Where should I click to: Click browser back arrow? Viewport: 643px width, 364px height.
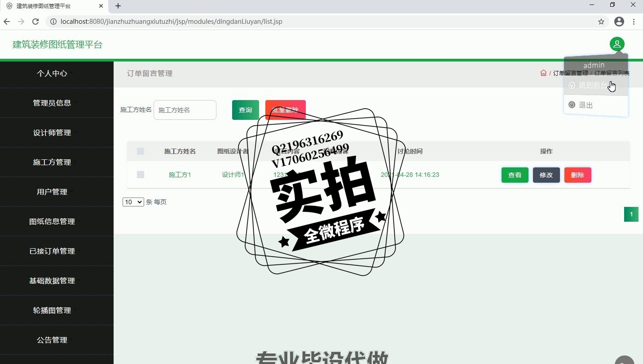[7, 22]
